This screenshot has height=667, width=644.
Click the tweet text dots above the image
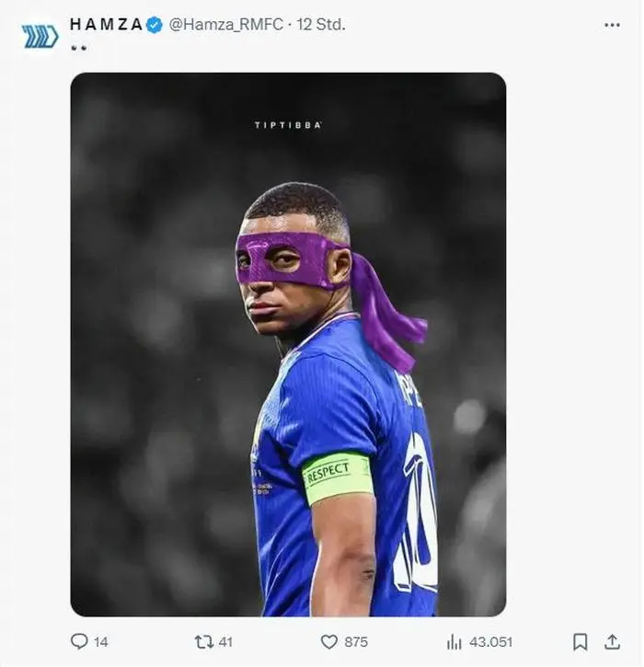pos(78,48)
